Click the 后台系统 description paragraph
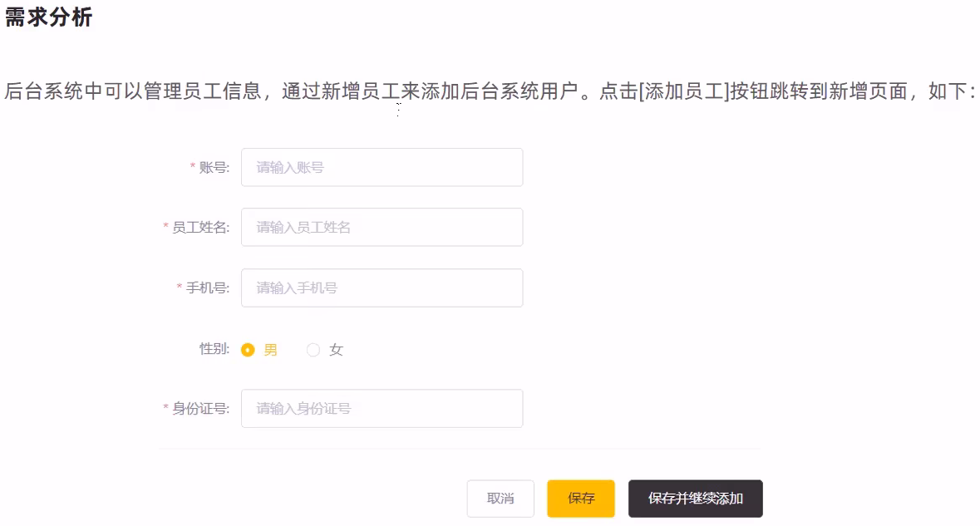This screenshot has width=980, height=526. [x=490, y=91]
